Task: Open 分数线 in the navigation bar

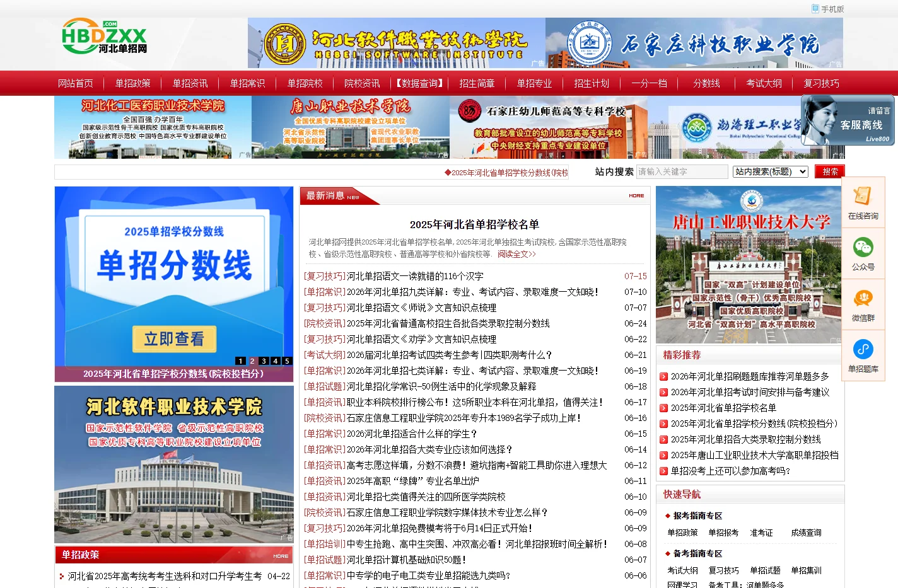Action: [x=706, y=83]
